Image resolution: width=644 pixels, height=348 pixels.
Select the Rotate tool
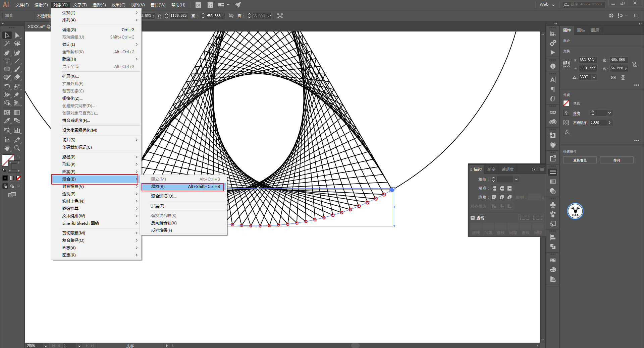pyautogui.click(x=7, y=87)
